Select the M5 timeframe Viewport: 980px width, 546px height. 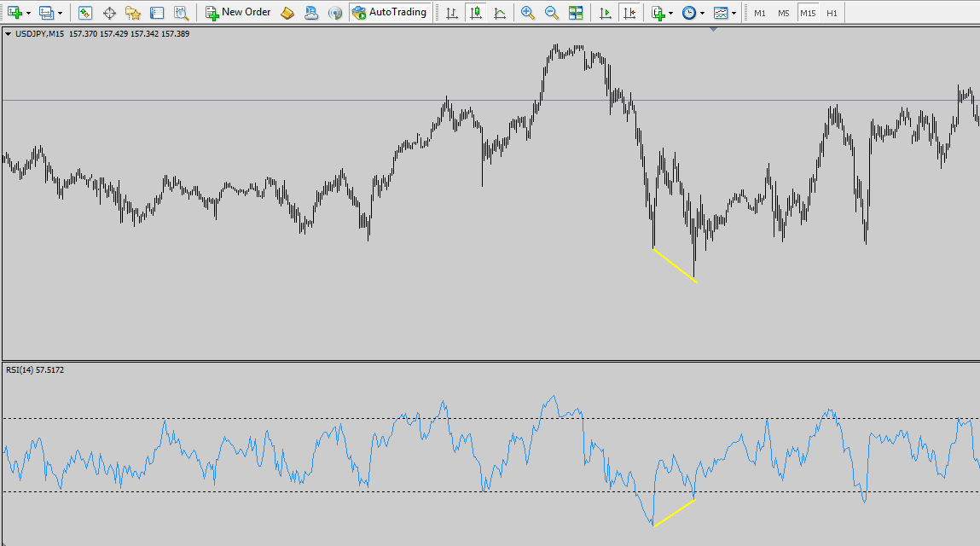pyautogui.click(x=783, y=14)
